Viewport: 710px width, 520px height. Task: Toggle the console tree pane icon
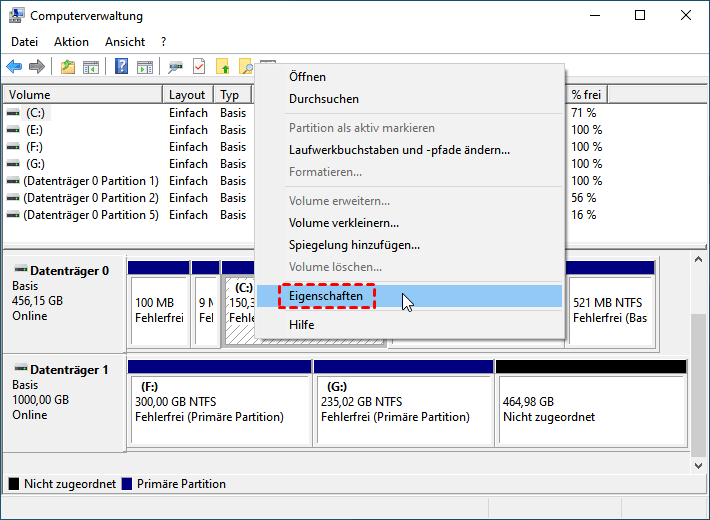pyautogui.click(x=91, y=67)
